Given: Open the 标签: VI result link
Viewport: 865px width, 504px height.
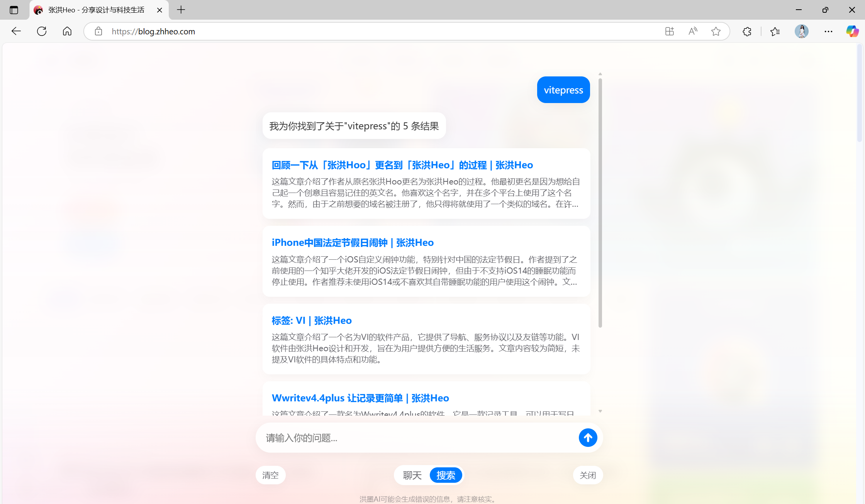Looking at the screenshot, I should pos(312,321).
